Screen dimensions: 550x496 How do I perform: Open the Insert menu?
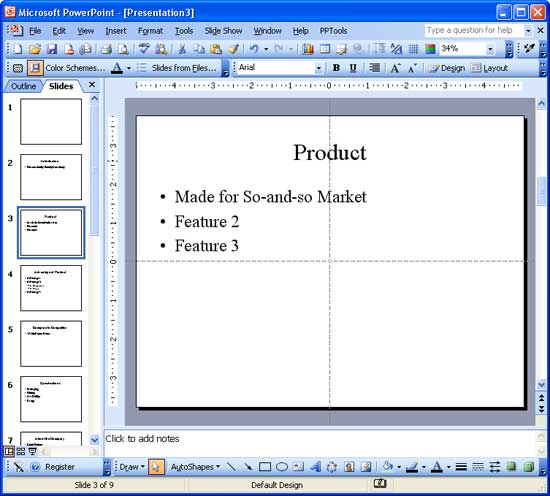116,31
